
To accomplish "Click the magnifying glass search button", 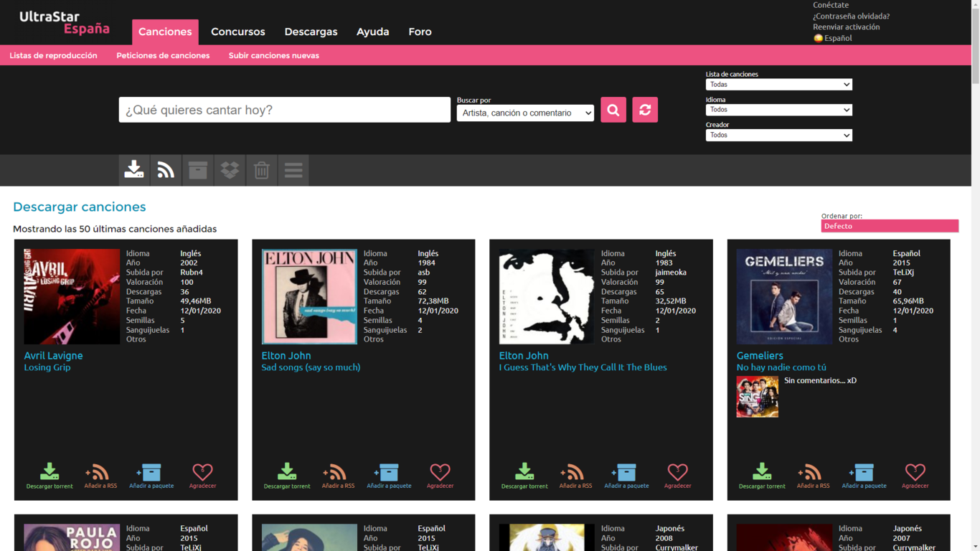I will click(x=613, y=110).
